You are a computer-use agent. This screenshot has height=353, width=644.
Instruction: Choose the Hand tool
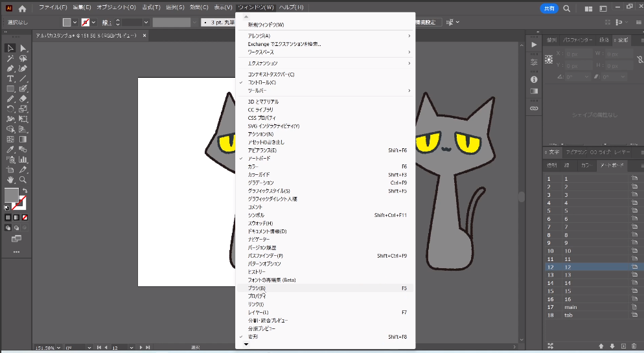click(10, 179)
